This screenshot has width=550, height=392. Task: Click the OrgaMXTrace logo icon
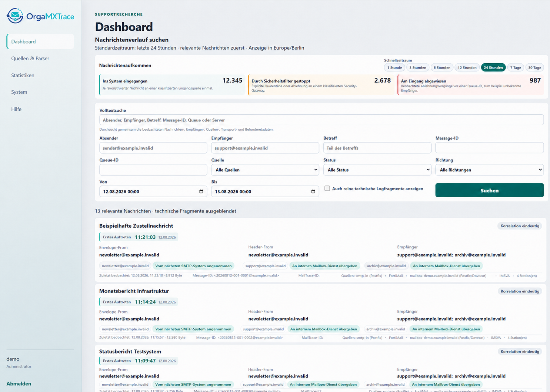pyautogui.click(x=15, y=16)
